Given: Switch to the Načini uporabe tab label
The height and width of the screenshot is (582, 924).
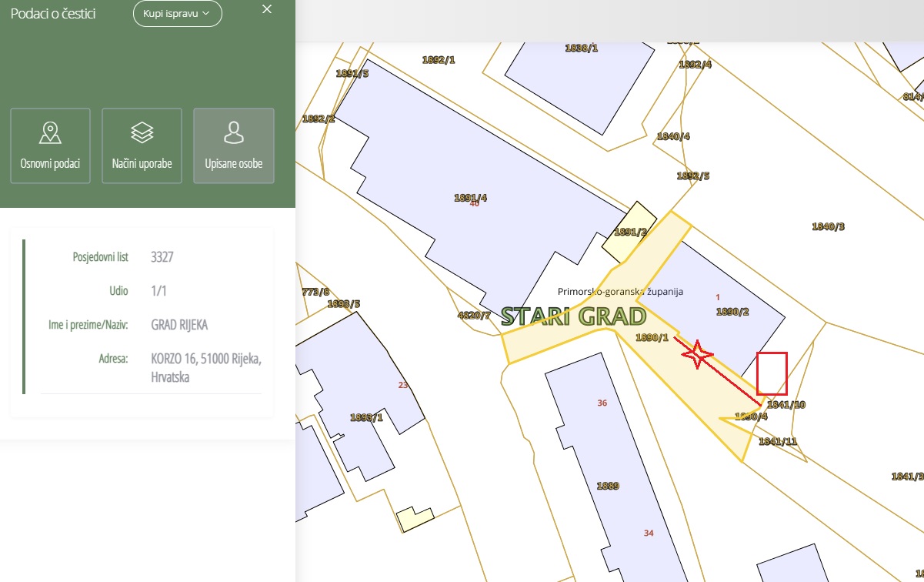Looking at the screenshot, I should pyautogui.click(x=142, y=164).
